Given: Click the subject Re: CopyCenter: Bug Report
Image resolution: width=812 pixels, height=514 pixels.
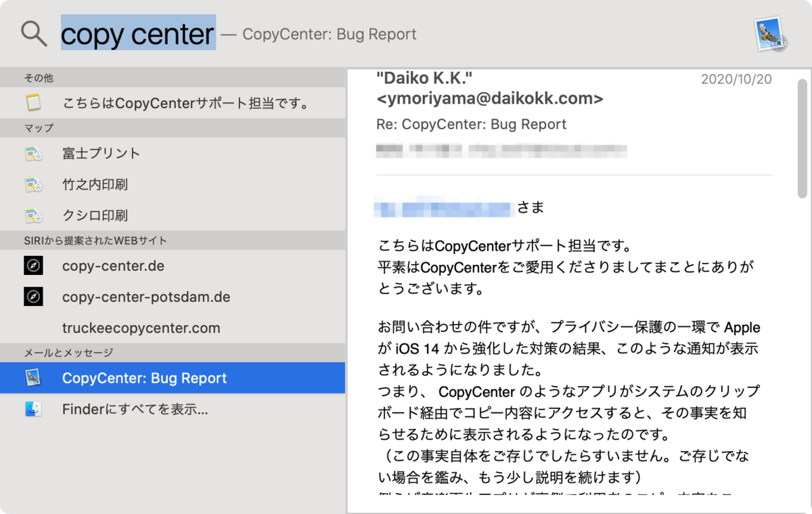Looking at the screenshot, I should (x=472, y=125).
